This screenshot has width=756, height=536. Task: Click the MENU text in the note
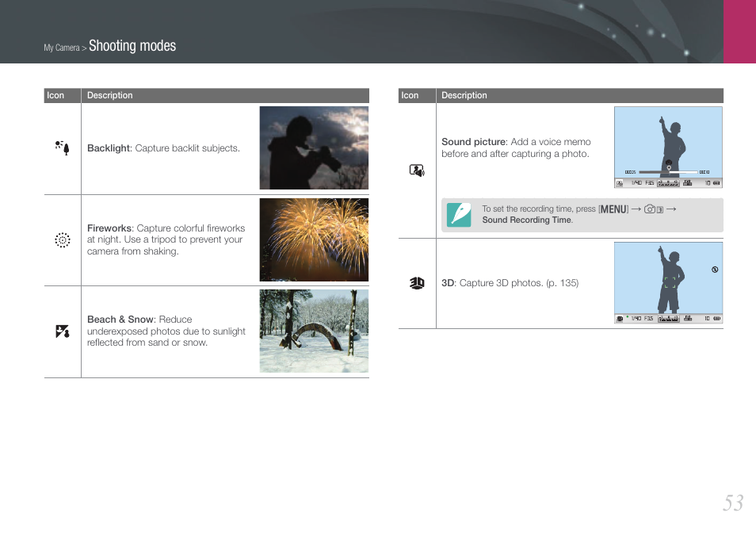coord(613,209)
